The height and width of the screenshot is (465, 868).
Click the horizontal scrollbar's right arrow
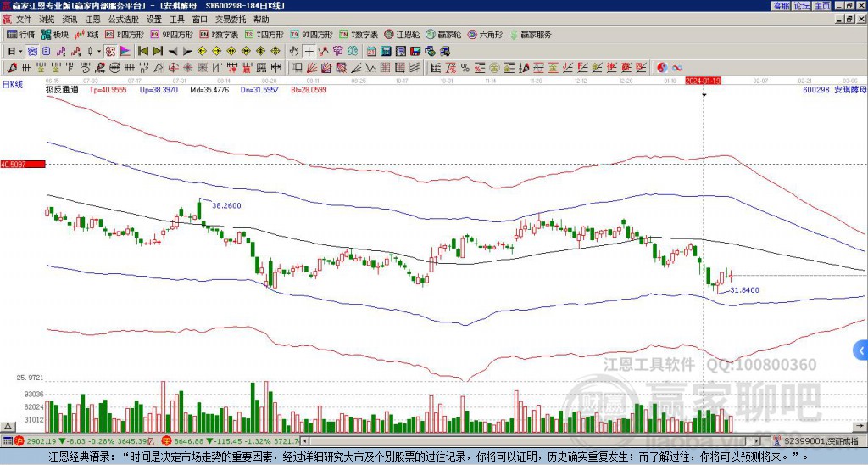[x=757, y=441]
